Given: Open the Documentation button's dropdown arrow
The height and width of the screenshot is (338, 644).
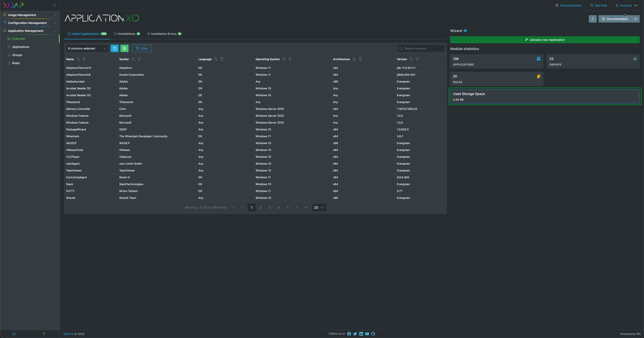Looking at the screenshot, I should coord(636,19).
